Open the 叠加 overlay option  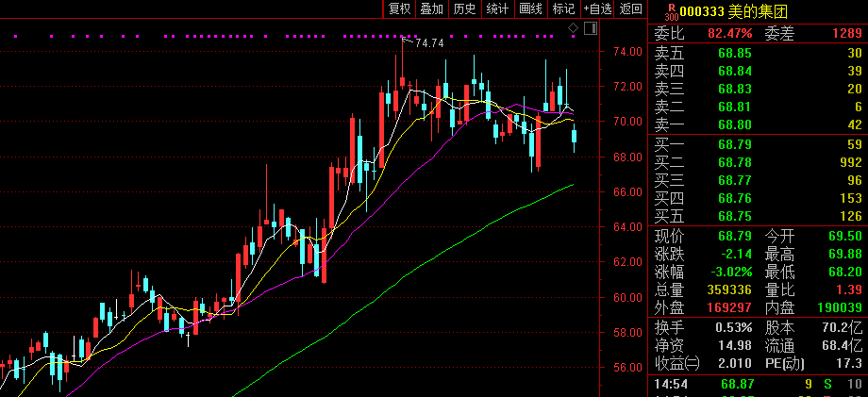[x=431, y=8]
